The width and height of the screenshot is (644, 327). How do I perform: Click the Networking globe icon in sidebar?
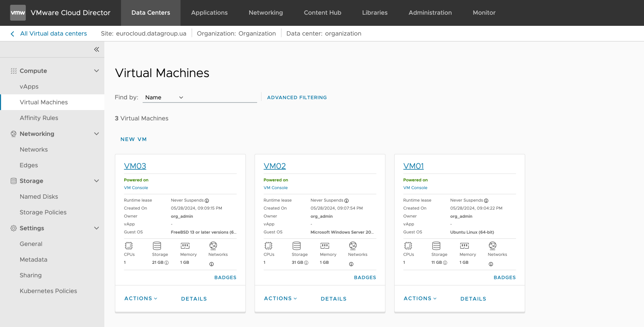[13, 134]
